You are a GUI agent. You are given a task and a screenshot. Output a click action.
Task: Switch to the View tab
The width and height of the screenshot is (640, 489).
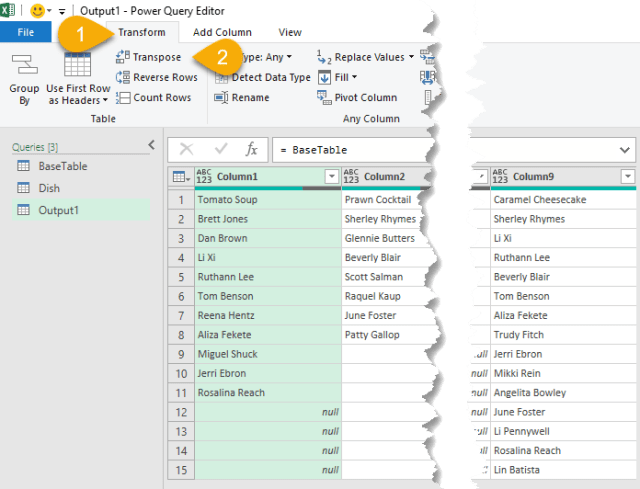290,32
